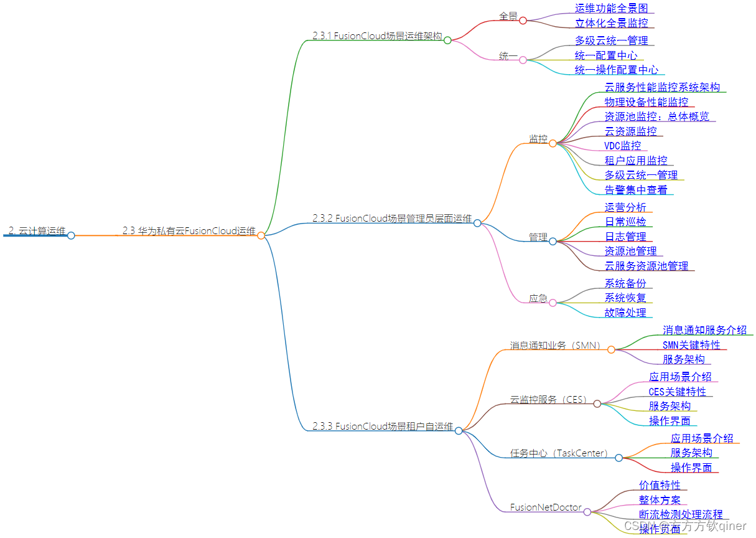Open the 物理设备性能监控 link
756x538 pixels.
pos(646,102)
